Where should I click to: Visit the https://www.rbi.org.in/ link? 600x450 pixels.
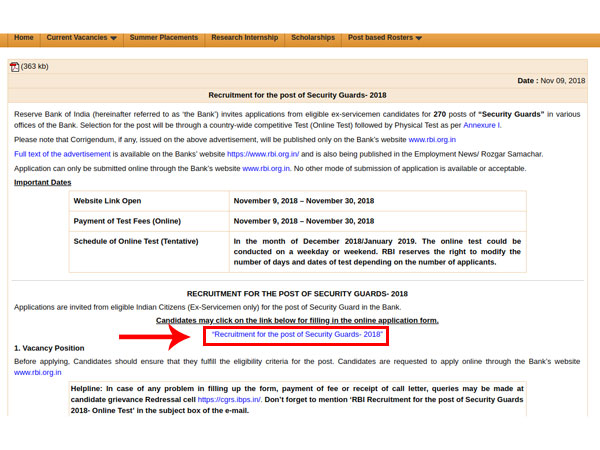(x=263, y=154)
